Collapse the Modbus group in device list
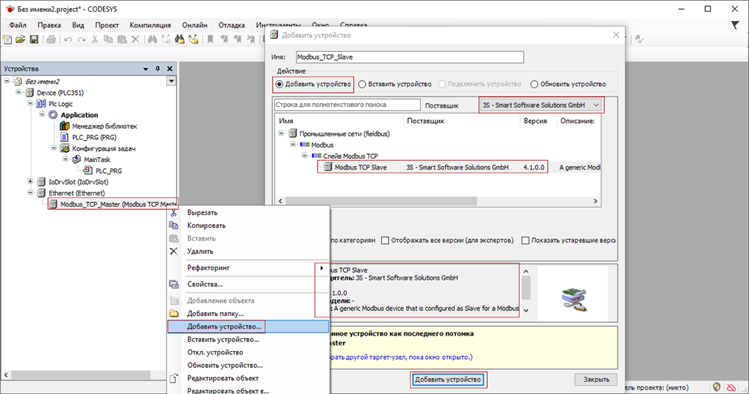The image size is (749, 394). tap(293, 144)
